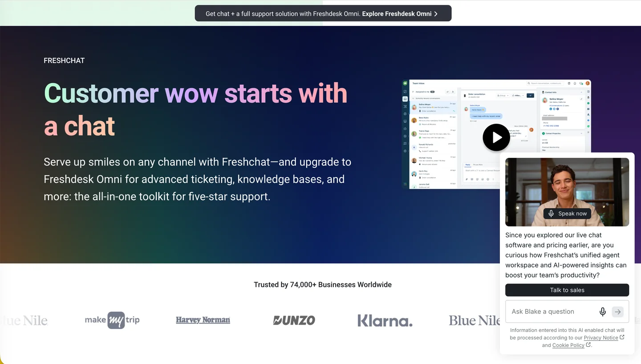
Task: Collapse the Contact info panel in the video preview
Action: 581,92
